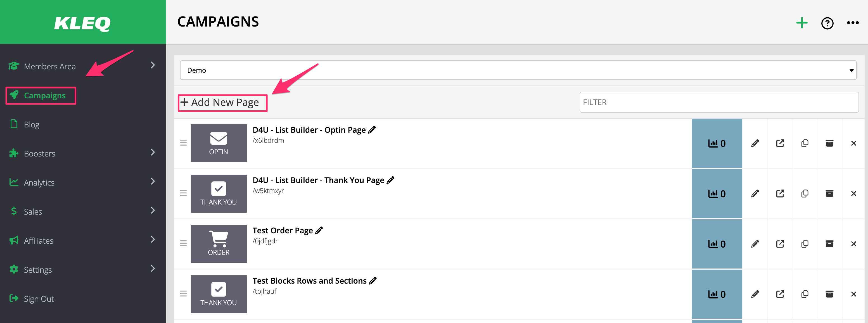Viewport: 868px width, 323px height.
Task: Rename D4U Thank You Page via title pencil
Action: (x=390, y=180)
